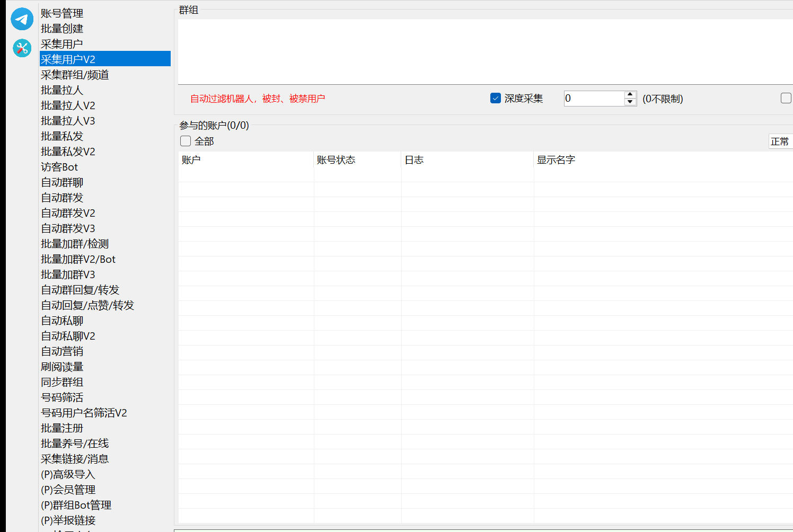Decrease the limit value with down arrow
The image size is (793, 532).
630,102
